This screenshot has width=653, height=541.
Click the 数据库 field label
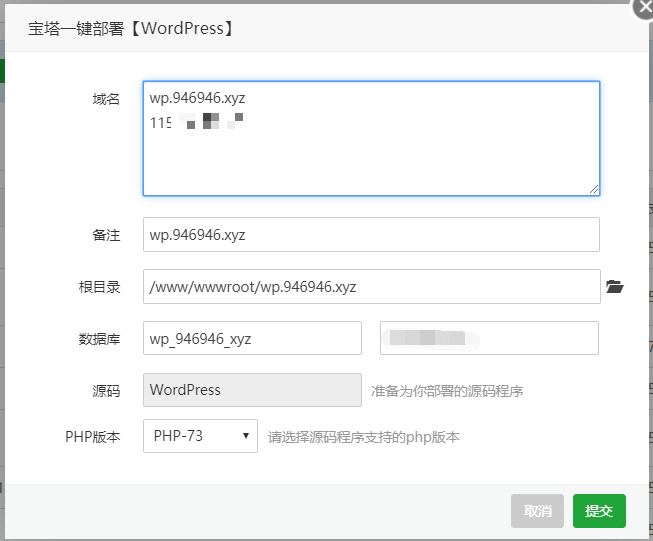[100, 339]
